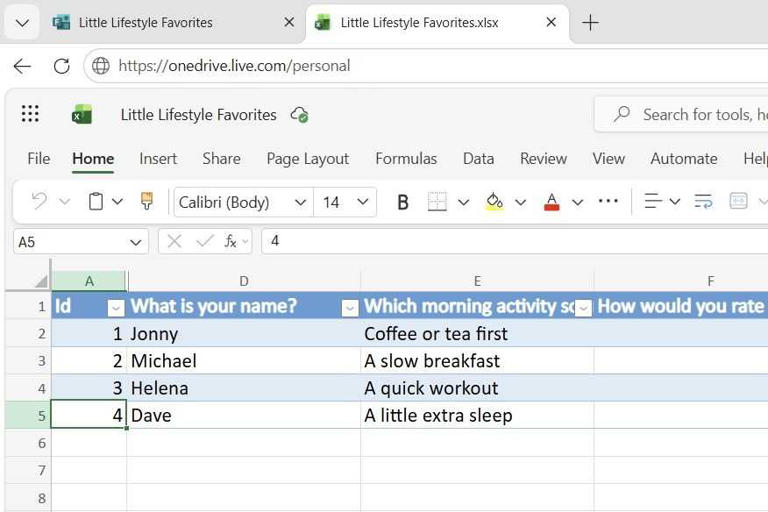Expand the Paste options dropdown
768x512 pixels.
click(117, 201)
